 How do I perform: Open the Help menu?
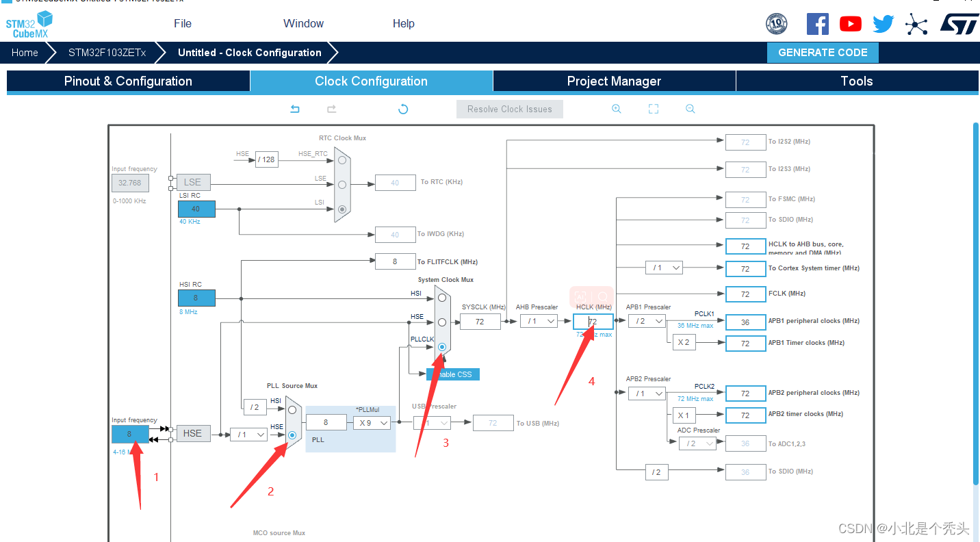[x=404, y=23]
